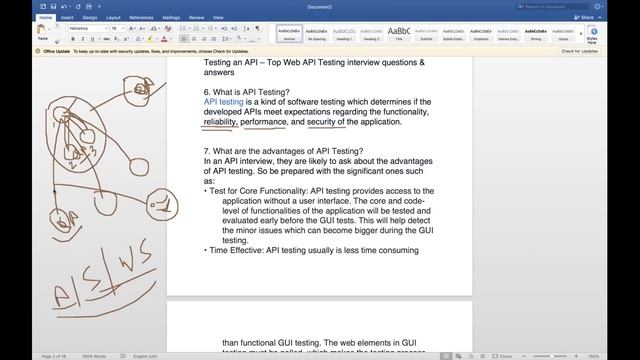640x360 pixels.
Task: Open the Review tab
Action: [196, 18]
